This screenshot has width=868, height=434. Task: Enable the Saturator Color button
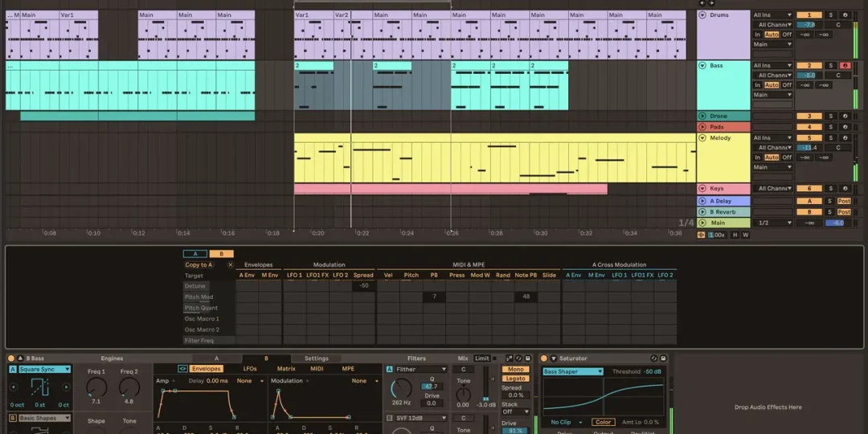(x=603, y=423)
